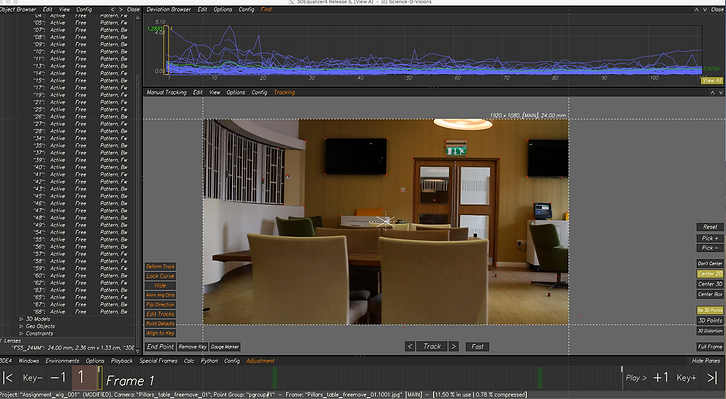This screenshot has width=726, height=399.
Task: Select point "68" row in Object Browser
Action: point(80,312)
